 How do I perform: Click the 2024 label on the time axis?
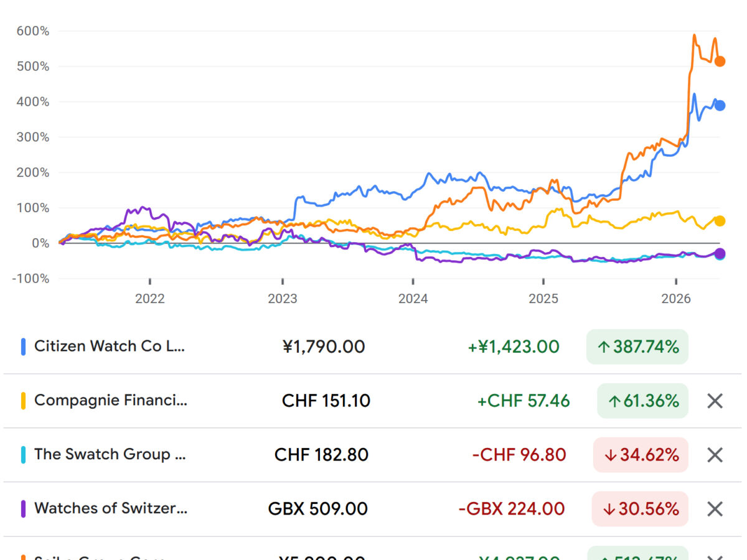tap(413, 299)
